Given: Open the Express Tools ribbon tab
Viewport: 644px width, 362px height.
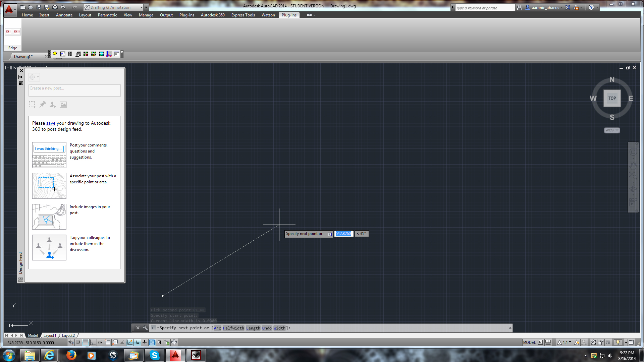Looking at the screenshot, I should click(243, 15).
